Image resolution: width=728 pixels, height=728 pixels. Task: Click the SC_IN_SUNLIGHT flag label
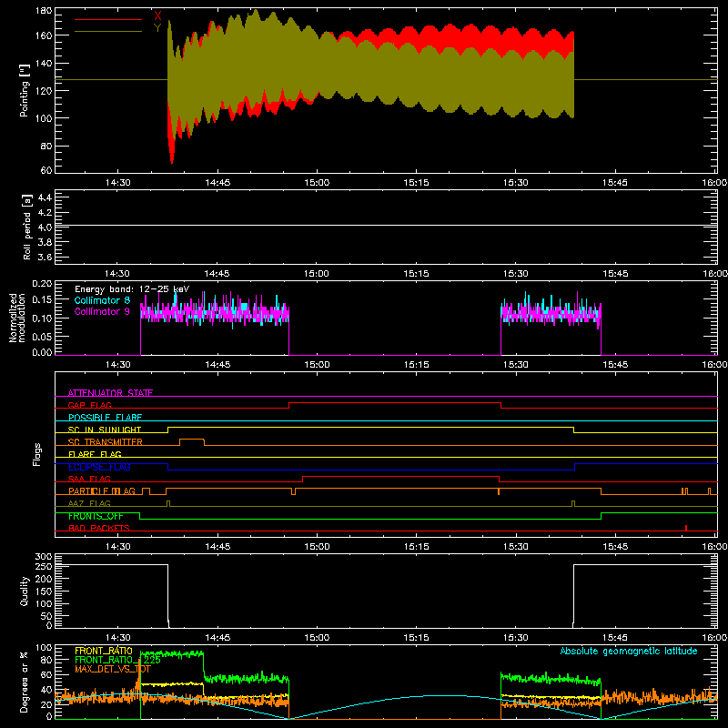(105, 430)
